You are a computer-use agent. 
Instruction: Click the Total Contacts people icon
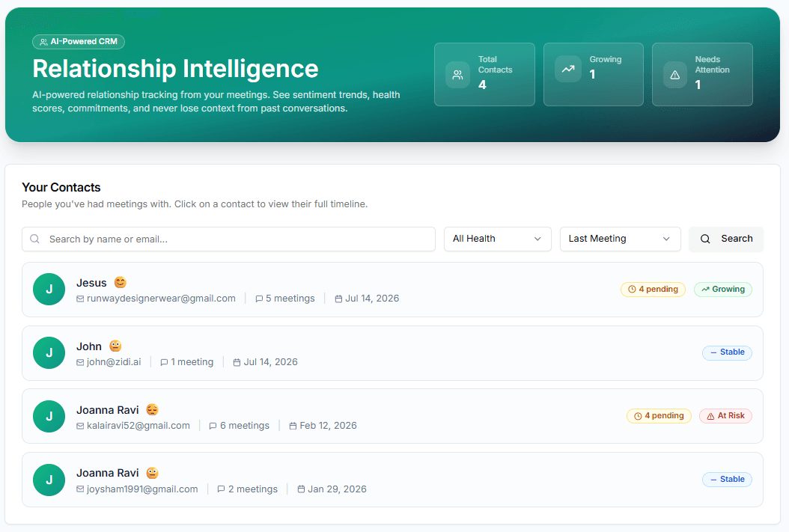457,75
